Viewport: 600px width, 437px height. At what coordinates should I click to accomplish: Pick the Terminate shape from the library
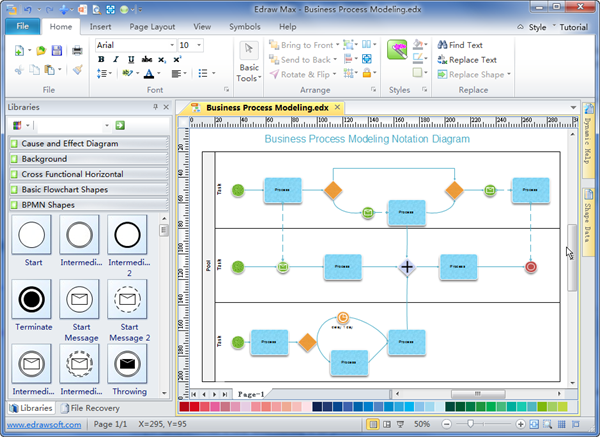[33, 298]
